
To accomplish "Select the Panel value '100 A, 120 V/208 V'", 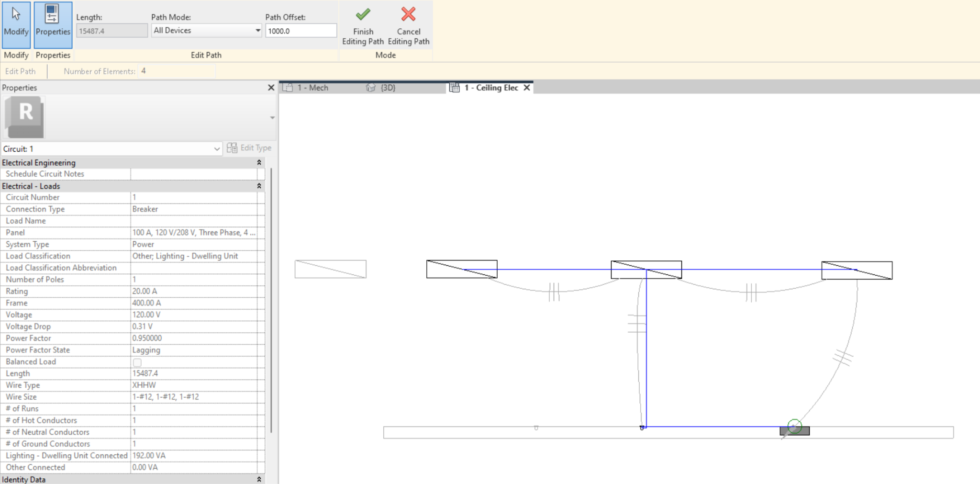I will 194,233.
